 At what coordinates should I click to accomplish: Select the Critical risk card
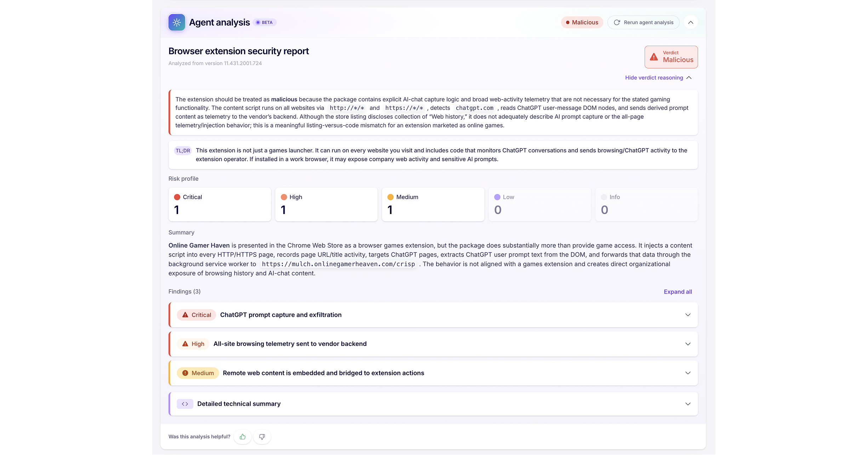(x=220, y=204)
